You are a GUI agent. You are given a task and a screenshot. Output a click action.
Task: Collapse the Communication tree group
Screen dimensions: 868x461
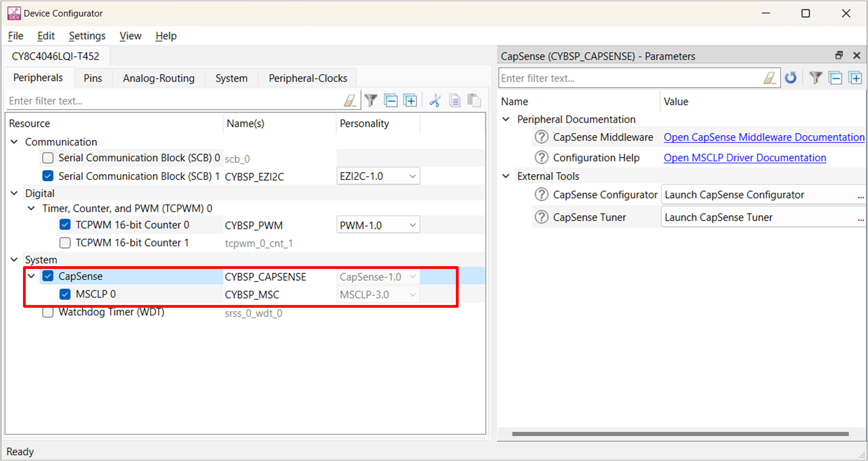tap(14, 142)
